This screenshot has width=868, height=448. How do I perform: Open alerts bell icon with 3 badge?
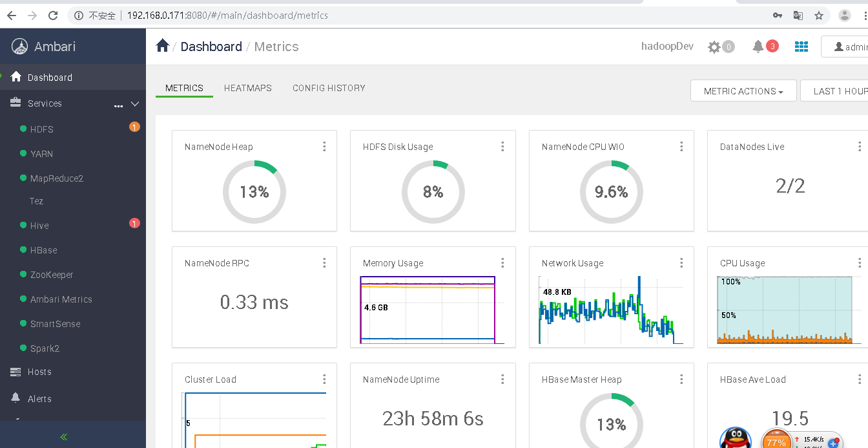point(758,47)
